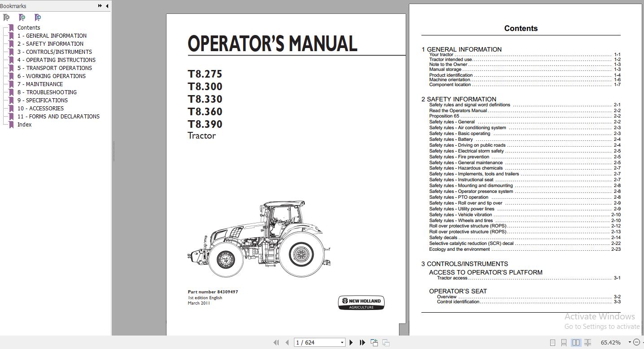Navigate to the last page

point(362,342)
